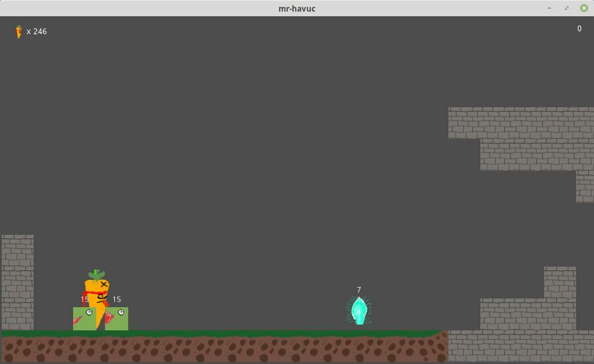
Task: Select the glowing cyan crystal
Action: click(359, 311)
